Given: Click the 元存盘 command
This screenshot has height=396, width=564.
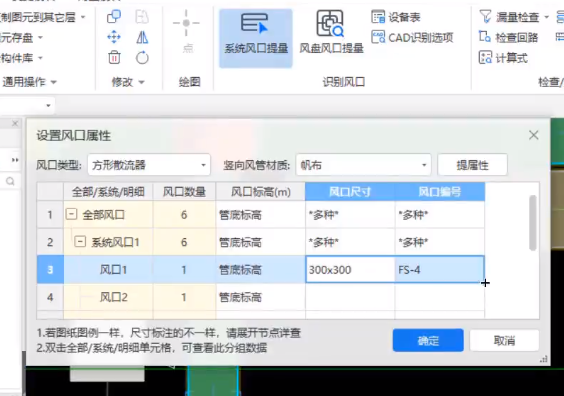Looking at the screenshot, I should click(17, 37).
